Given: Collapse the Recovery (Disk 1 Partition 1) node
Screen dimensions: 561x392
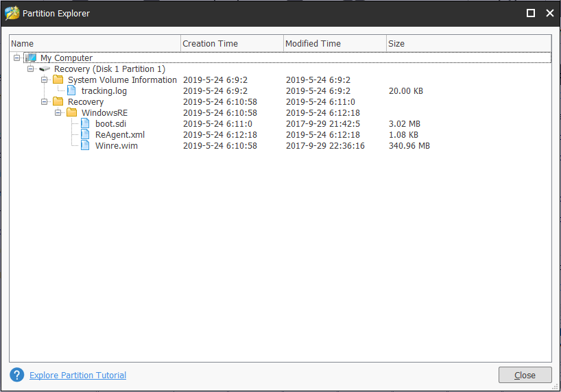Looking at the screenshot, I should pos(30,69).
